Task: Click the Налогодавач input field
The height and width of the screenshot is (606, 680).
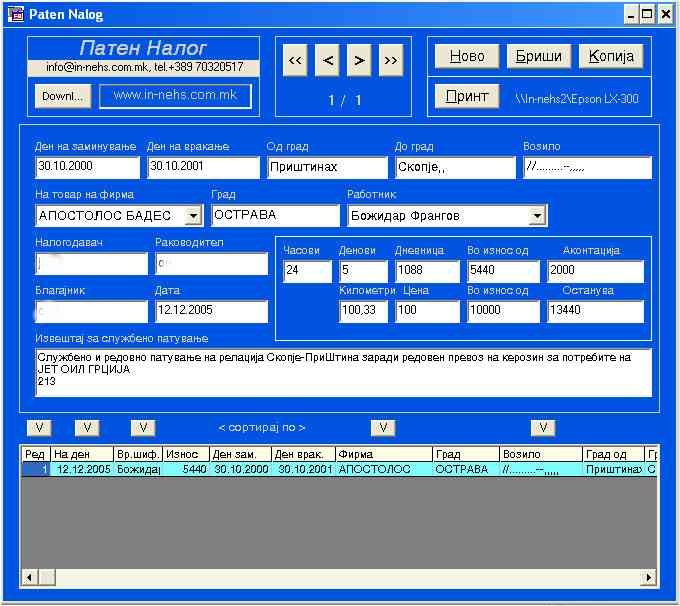Action: click(92, 264)
